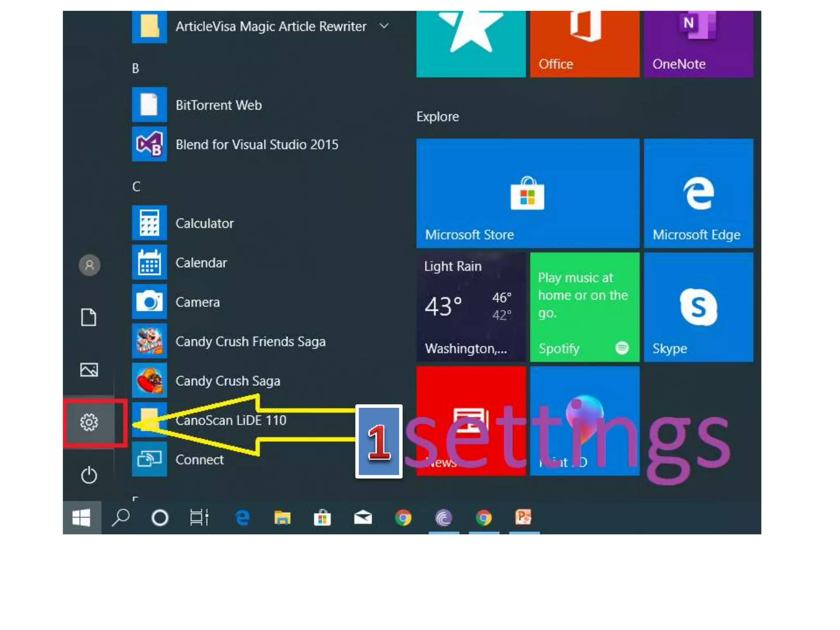Open Task View from the taskbar
The height and width of the screenshot is (630, 840).
click(199, 518)
